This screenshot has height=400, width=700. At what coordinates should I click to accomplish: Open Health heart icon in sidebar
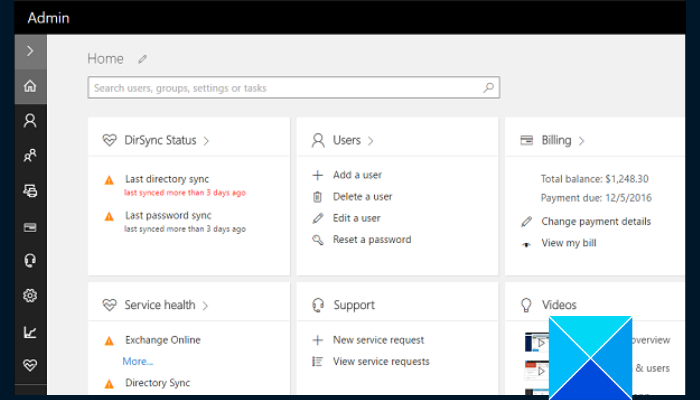click(30, 365)
